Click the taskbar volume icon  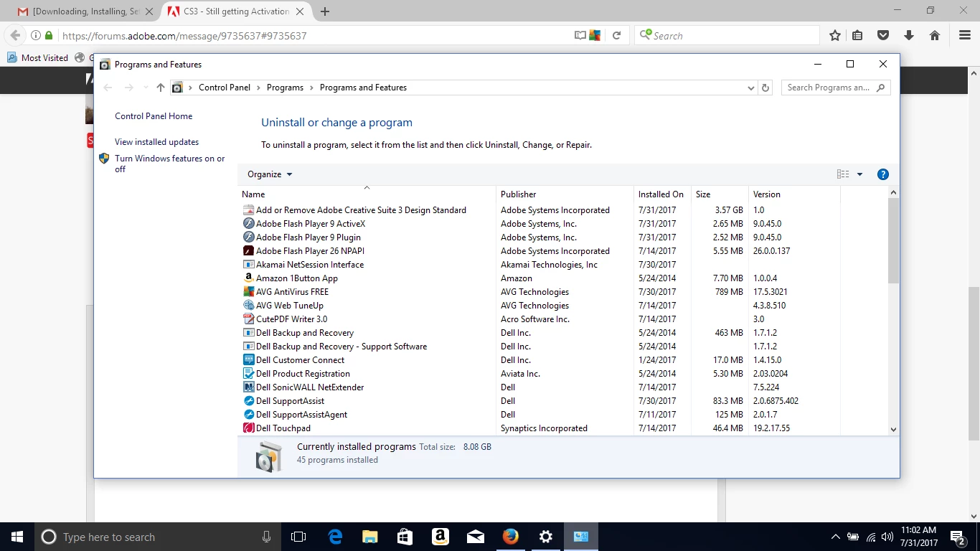pos(887,537)
